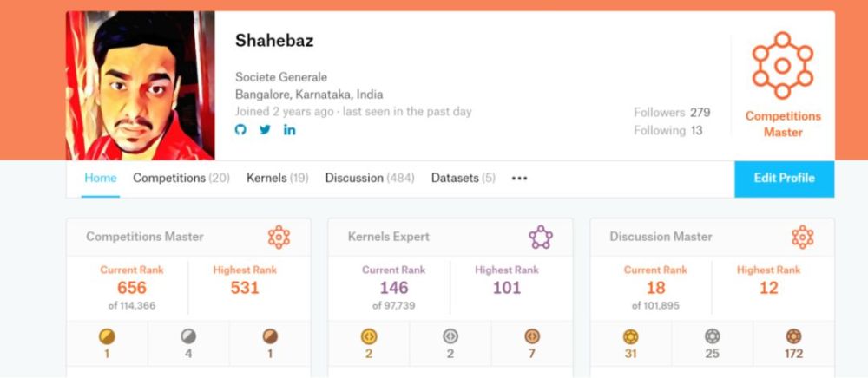868x378 pixels.
Task: Click the silver kernels medal icon
Action: [x=450, y=336]
